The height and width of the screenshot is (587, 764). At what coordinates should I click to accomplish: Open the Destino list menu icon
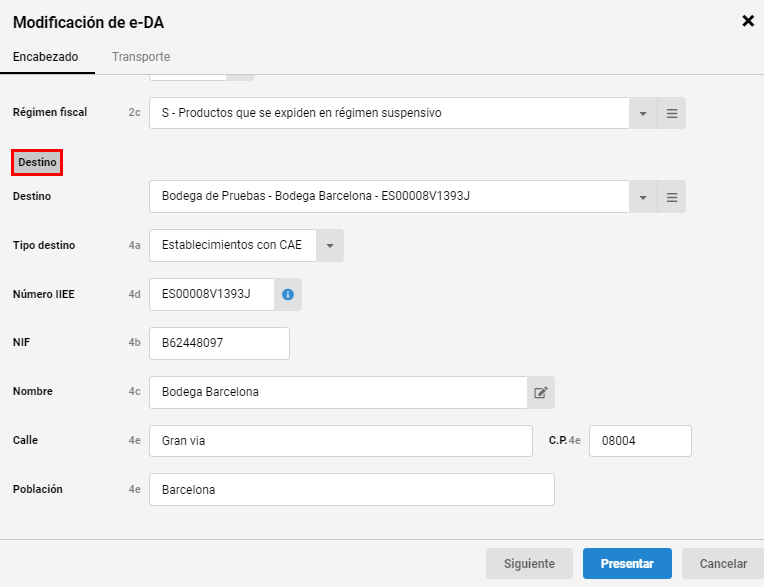pos(671,197)
